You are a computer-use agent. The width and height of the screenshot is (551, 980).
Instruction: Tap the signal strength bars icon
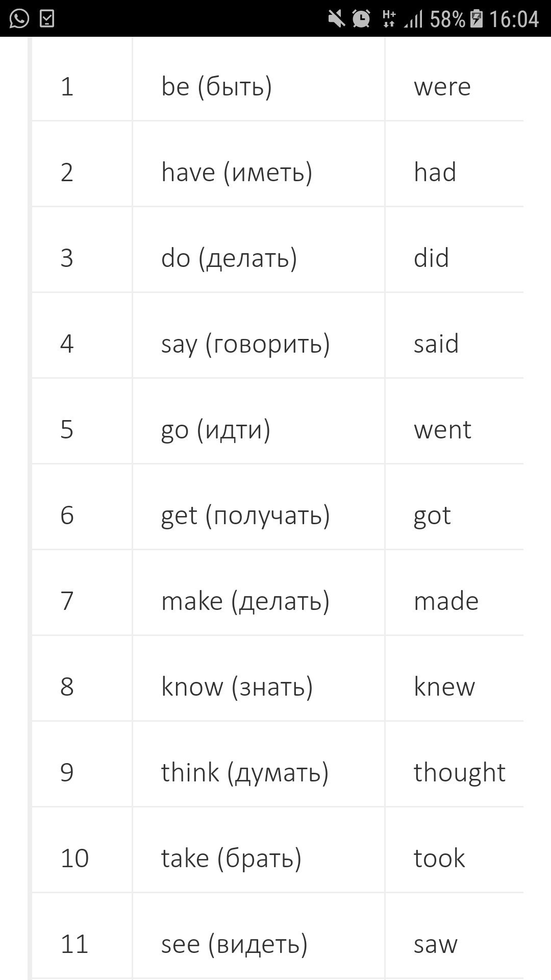pos(414,19)
